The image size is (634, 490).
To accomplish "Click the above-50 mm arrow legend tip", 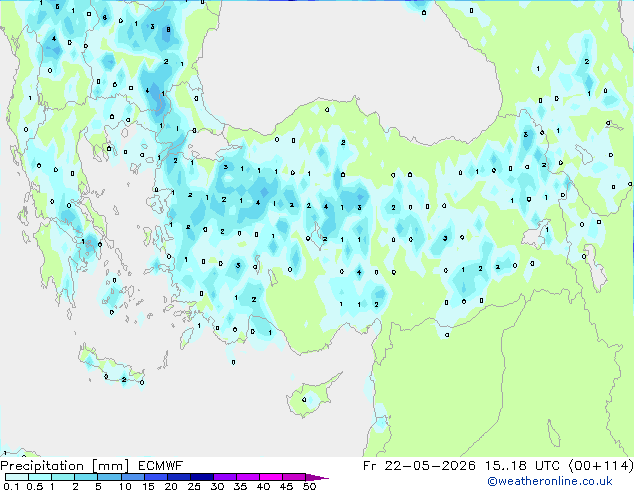I will point(316,478).
